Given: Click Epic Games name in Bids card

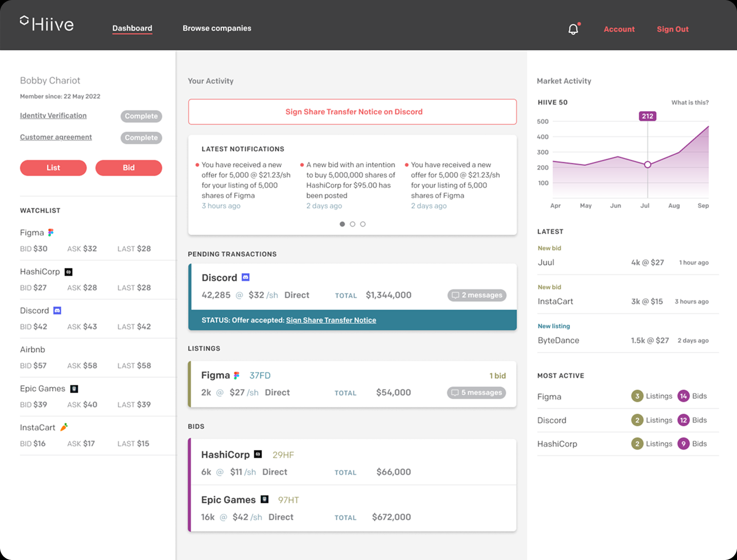Looking at the screenshot, I should coord(228,499).
